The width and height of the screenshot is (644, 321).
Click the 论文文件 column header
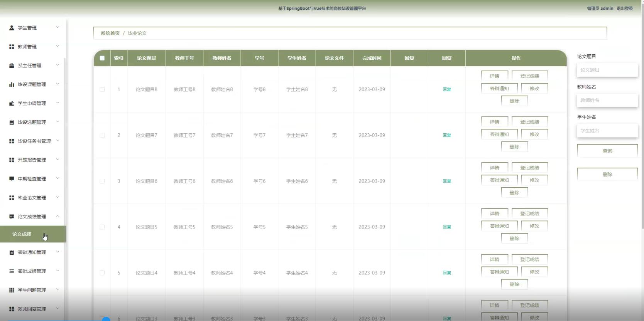coord(335,58)
